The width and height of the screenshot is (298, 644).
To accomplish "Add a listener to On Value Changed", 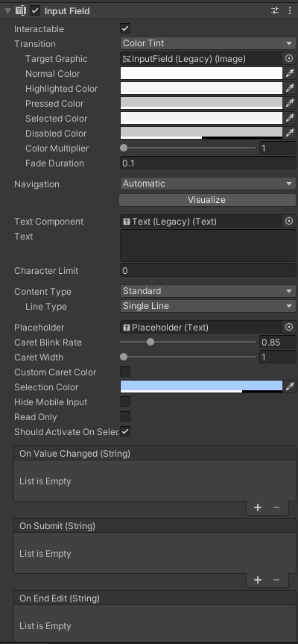I will pos(258,507).
